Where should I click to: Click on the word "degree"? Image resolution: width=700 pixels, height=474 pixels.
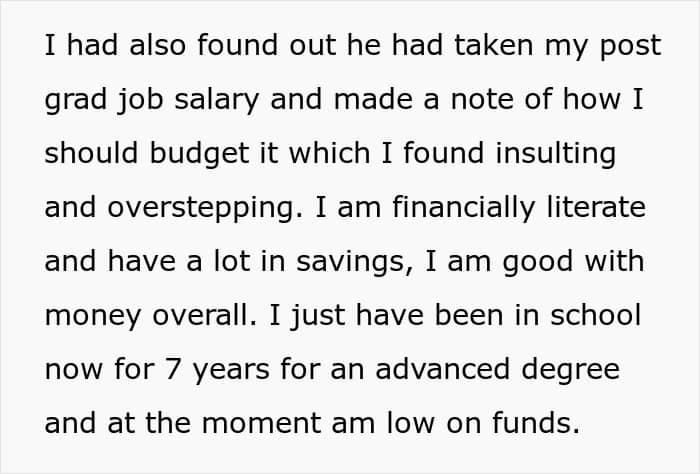575,370
